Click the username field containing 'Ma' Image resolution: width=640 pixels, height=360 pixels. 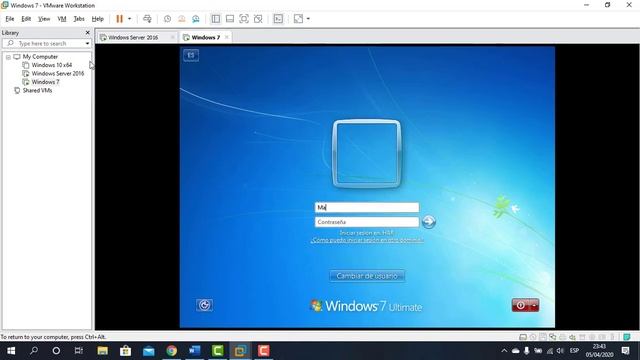pos(367,207)
